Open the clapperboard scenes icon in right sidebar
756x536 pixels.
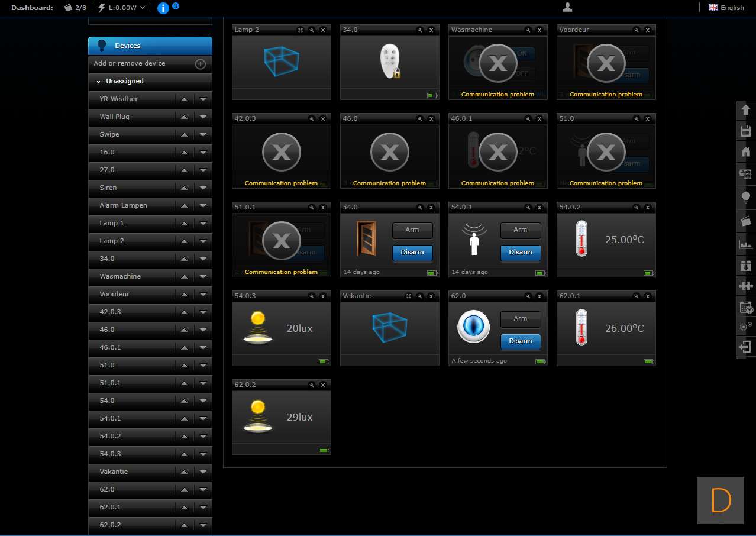click(745, 221)
